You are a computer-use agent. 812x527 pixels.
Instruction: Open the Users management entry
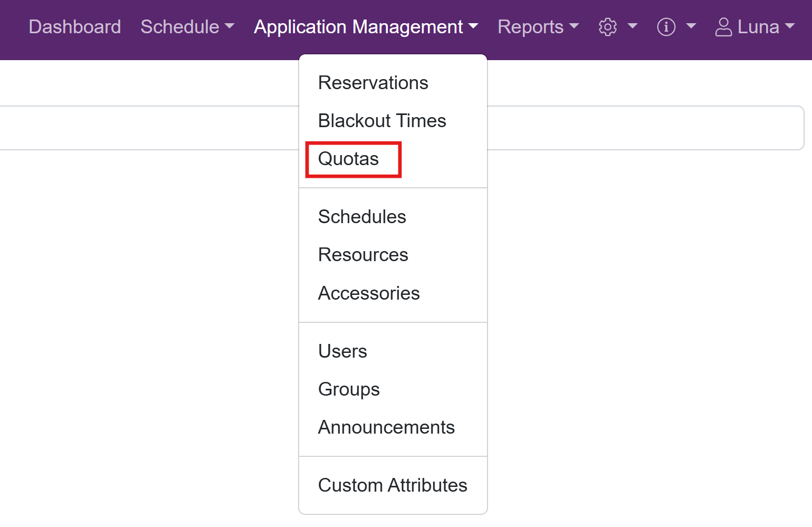[x=342, y=351]
